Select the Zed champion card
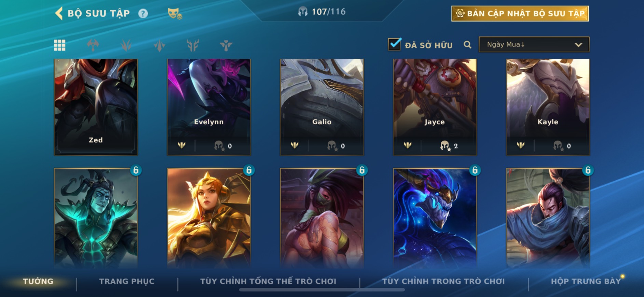The image size is (644, 297). point(96,107)
